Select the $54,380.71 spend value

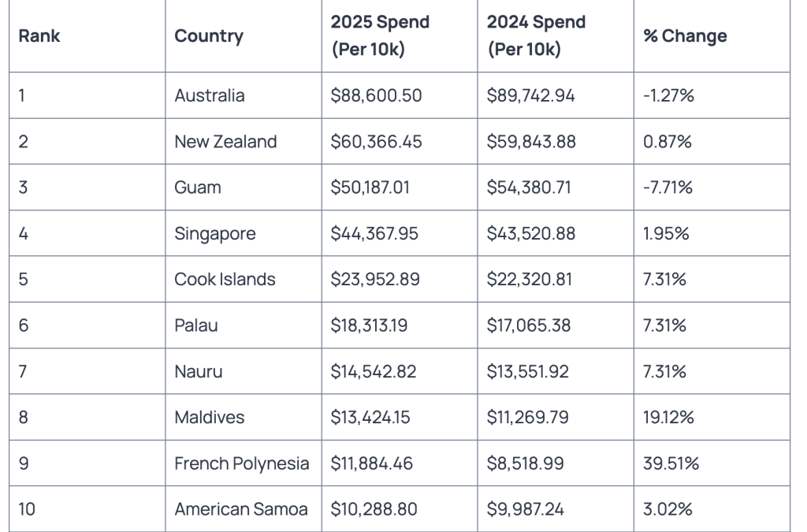pos(530,188)
